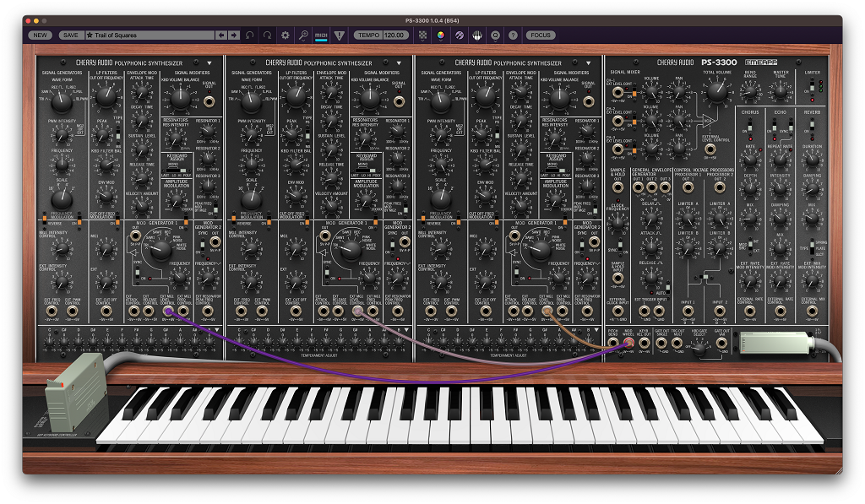Click the External Clock Input jack
This screenshot has height=504, width=865.
tap(617, 312)
